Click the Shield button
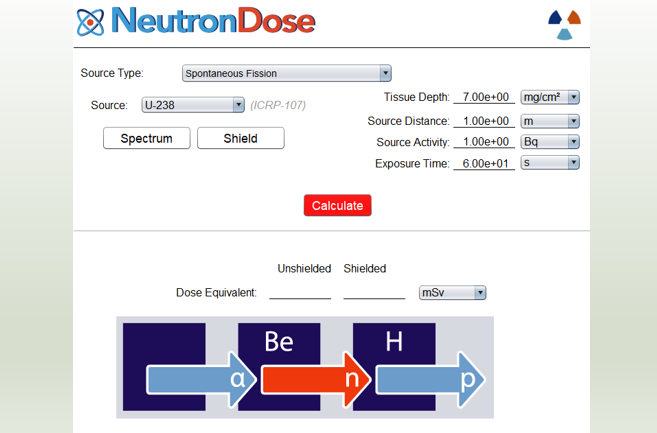 pos(241,138)
